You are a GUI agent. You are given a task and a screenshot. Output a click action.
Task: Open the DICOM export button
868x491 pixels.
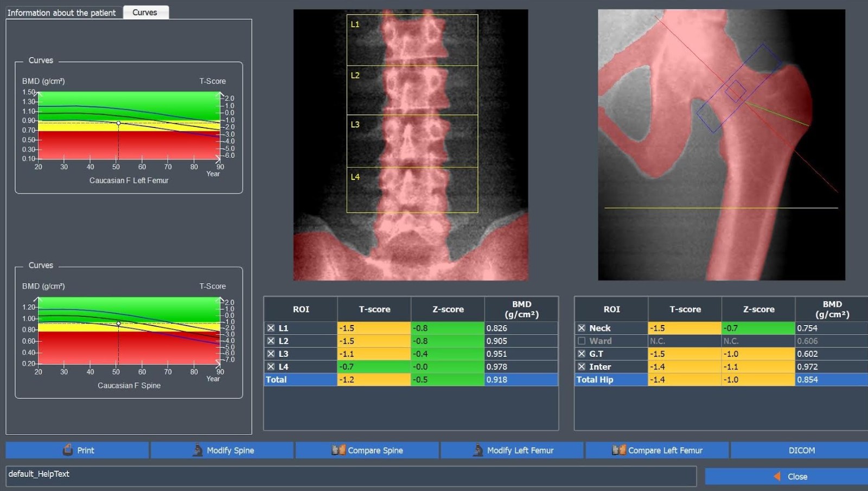click(801, 450)
